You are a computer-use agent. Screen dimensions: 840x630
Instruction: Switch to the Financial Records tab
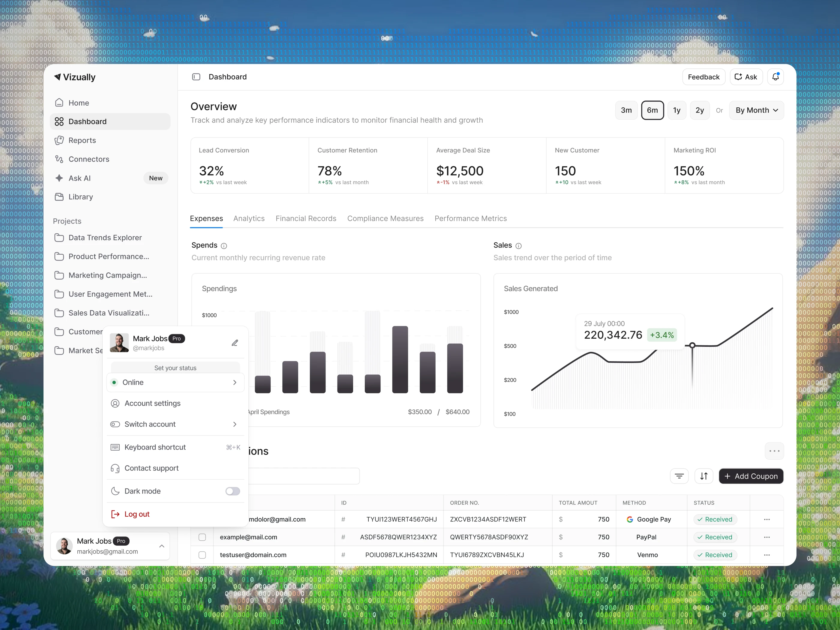coord(306,218)
